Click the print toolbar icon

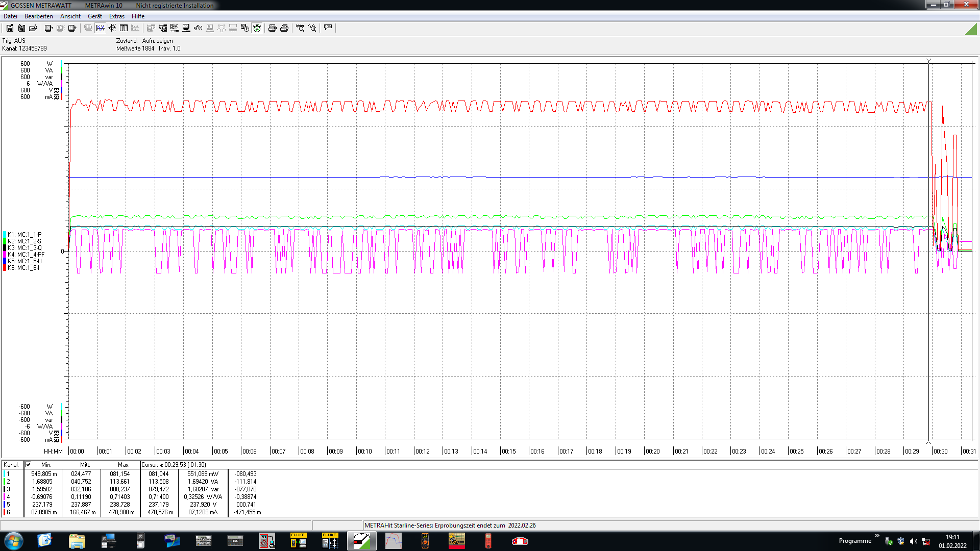(x=284, y=28)
